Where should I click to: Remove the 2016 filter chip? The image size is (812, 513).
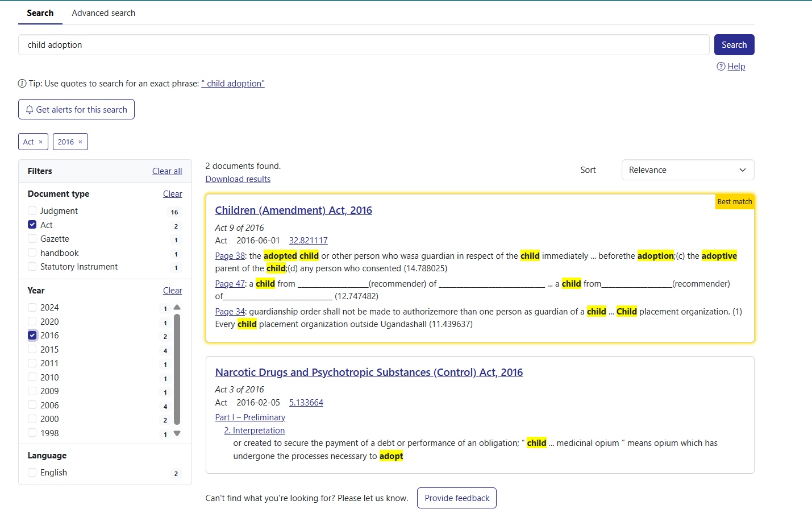tap(80, 142)
